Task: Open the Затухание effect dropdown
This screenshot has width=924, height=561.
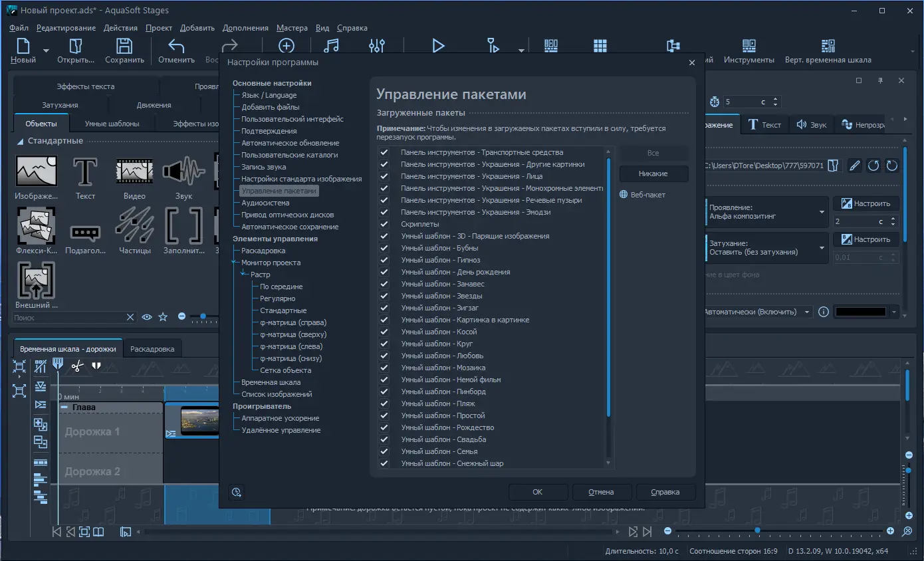Action: pyautogui.click(x=822, y=248)
